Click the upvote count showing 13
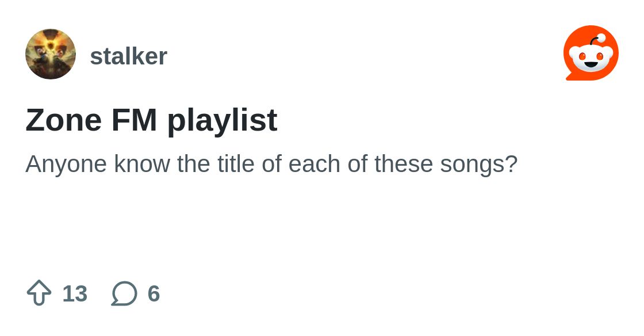The image size is (644, 336). [x=75, y=293]
